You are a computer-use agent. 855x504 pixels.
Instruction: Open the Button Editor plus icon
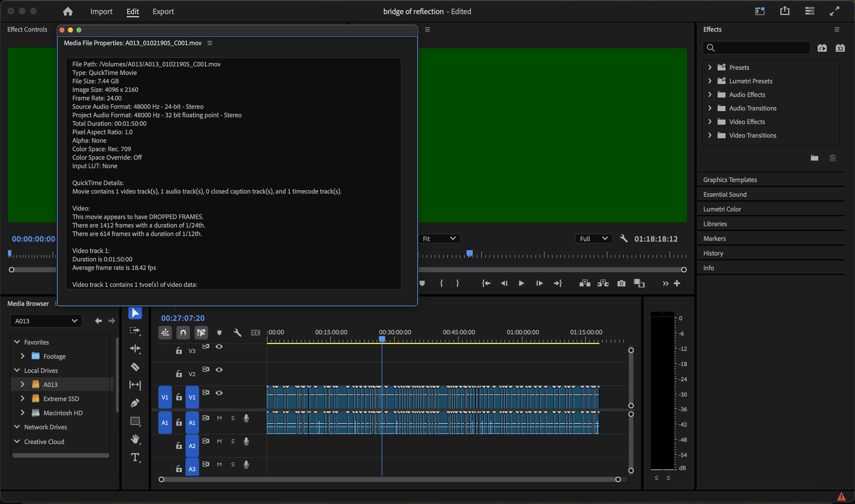pos(677,283)
